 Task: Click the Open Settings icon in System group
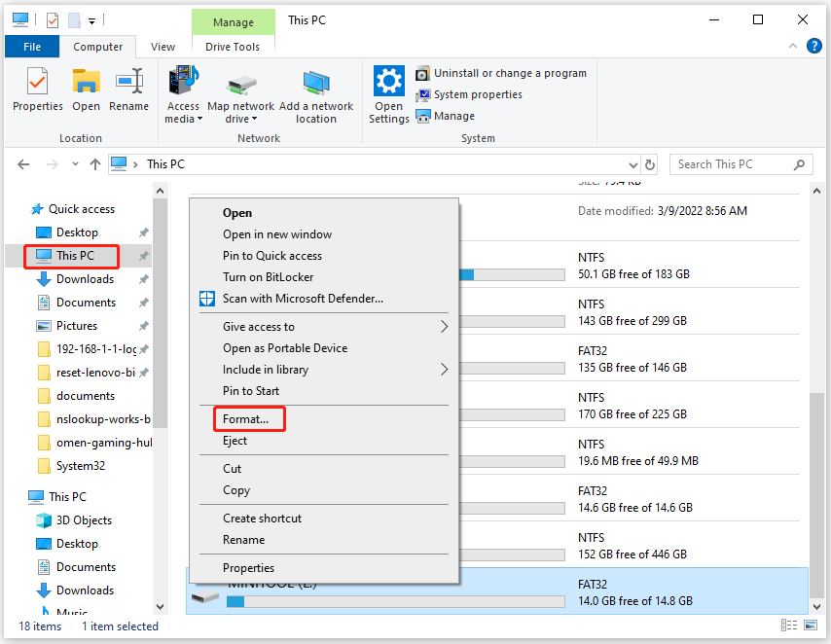pos(388,92)
